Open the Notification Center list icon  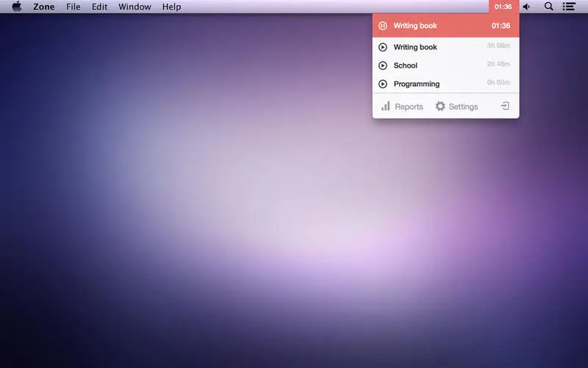(569, 7)
